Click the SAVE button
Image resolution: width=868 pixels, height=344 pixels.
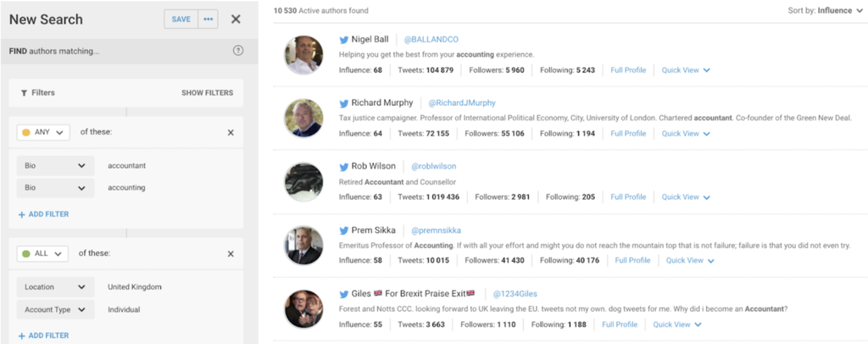click(181, 19)
